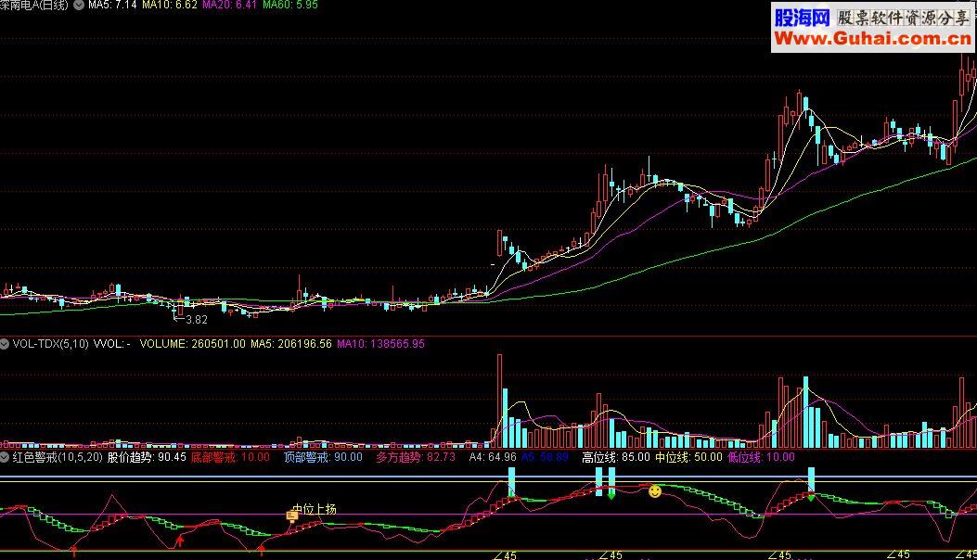Click A4: 64.96 value
The height and width of the screenshot is (560, 977).
(493, 457)
